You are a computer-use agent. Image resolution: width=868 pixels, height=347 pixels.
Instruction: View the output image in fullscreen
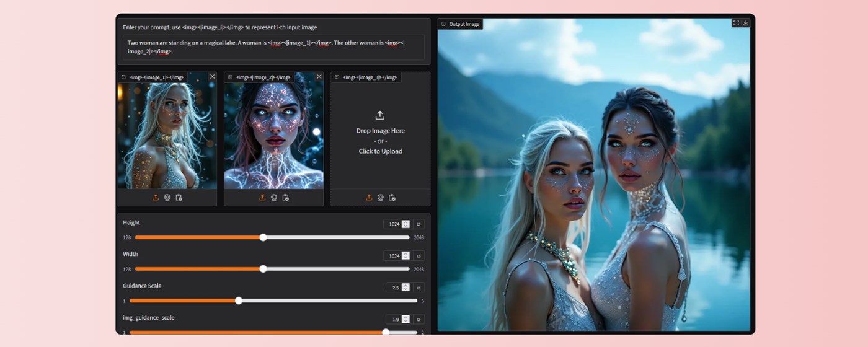(736, 23)
